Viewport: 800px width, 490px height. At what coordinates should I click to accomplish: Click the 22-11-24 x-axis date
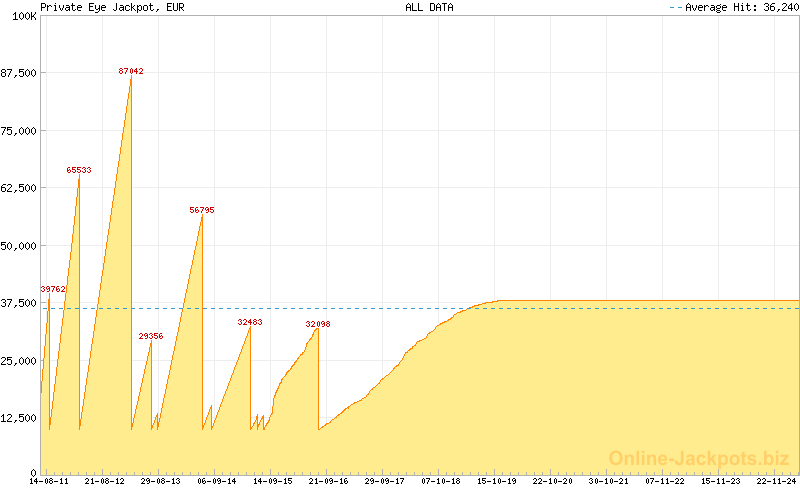(777, 481)
